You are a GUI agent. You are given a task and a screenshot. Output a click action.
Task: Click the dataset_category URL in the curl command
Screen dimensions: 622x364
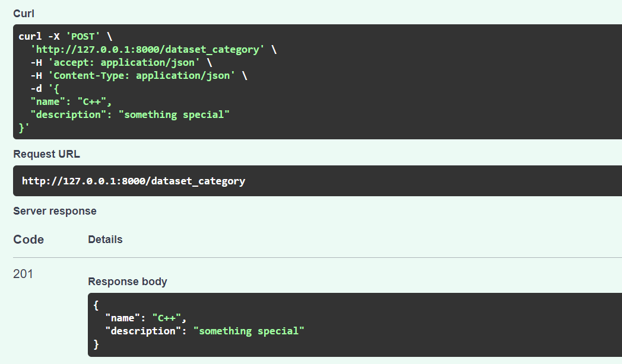pos(148,50)
